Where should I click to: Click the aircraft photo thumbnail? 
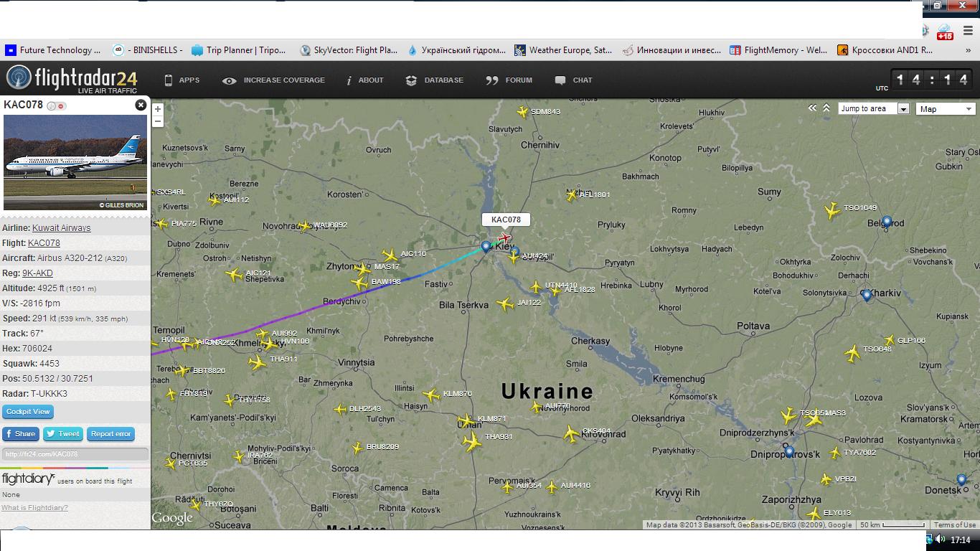(75, 163)
